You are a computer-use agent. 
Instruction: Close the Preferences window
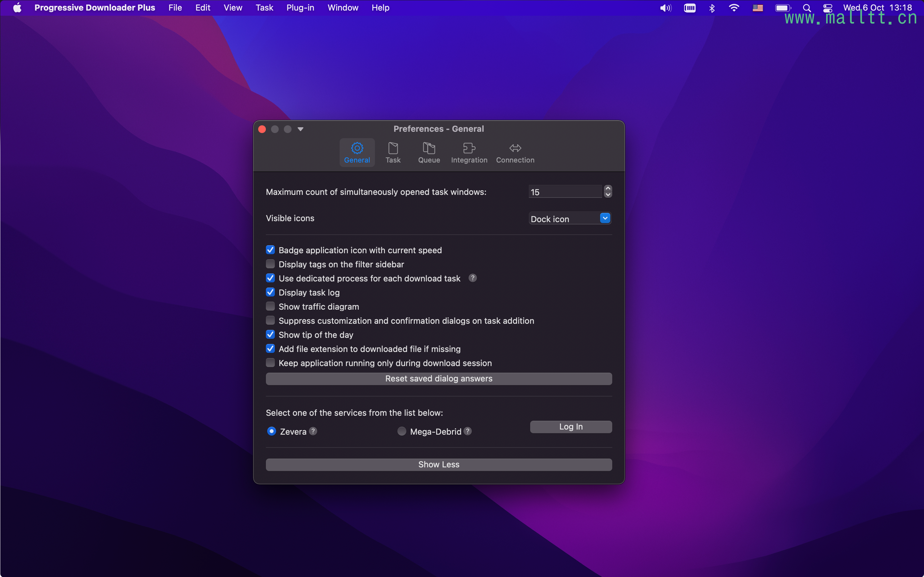point(262,130)
